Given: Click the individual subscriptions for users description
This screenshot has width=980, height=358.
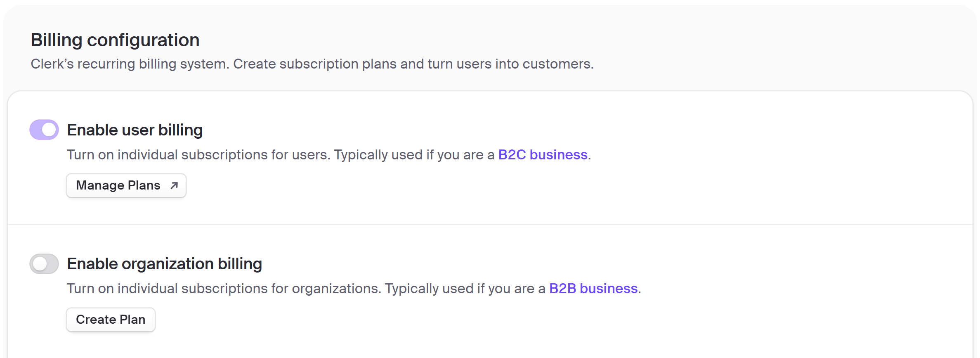Looking at the screenshot, I should (x=329, y=154).
